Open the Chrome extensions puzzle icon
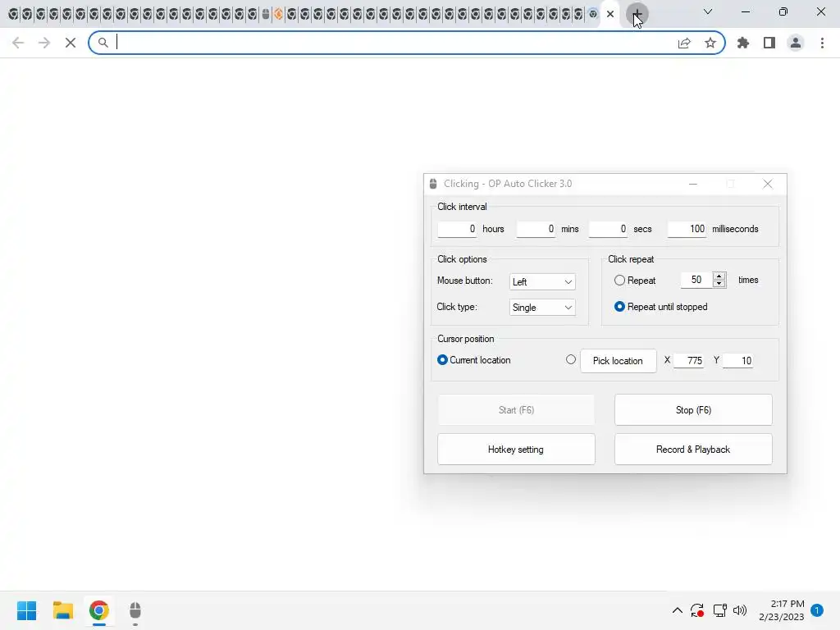 (x=743, y=43)
